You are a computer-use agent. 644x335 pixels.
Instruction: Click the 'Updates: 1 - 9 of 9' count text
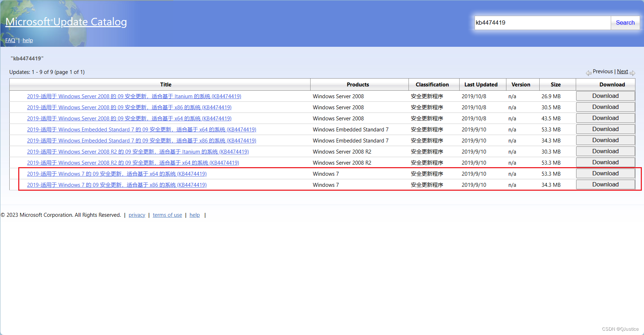coord(47,72)
